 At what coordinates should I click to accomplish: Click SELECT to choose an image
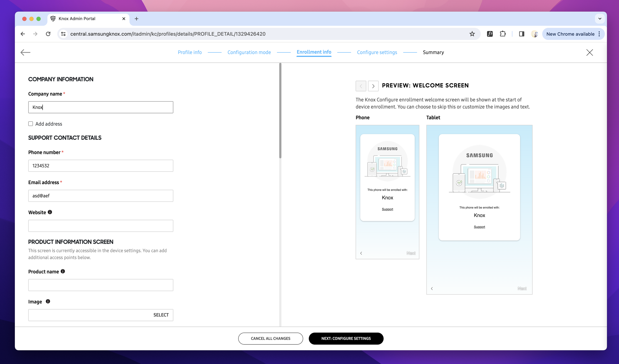161,315
